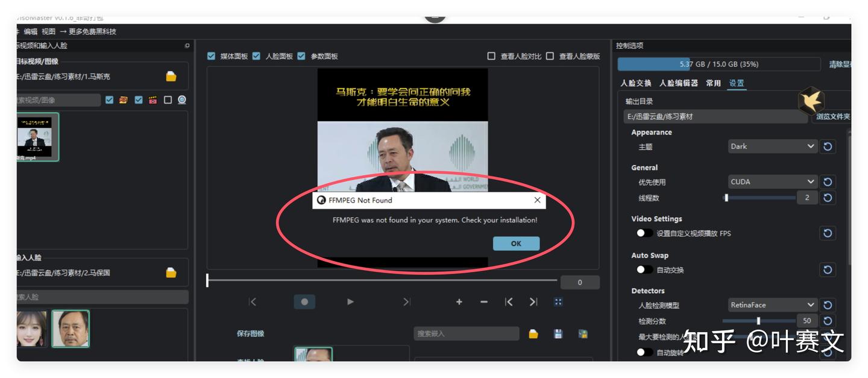
Task: Adjust the 线程数 slider
Action: [x=759, y=198]
